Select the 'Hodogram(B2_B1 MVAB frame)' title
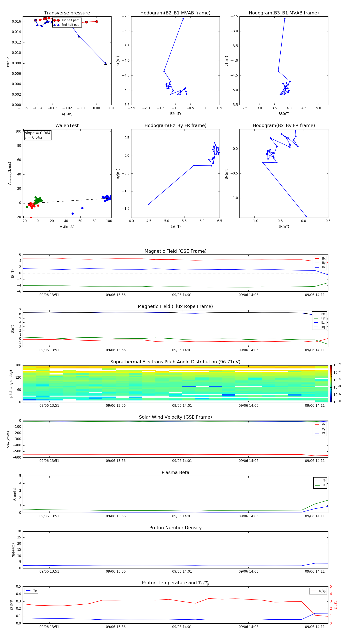351x644 pixels. (x=175, y=13)
